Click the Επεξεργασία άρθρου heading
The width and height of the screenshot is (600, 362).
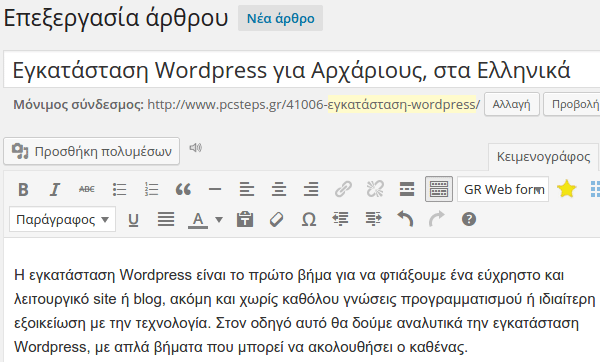[116, 18]
